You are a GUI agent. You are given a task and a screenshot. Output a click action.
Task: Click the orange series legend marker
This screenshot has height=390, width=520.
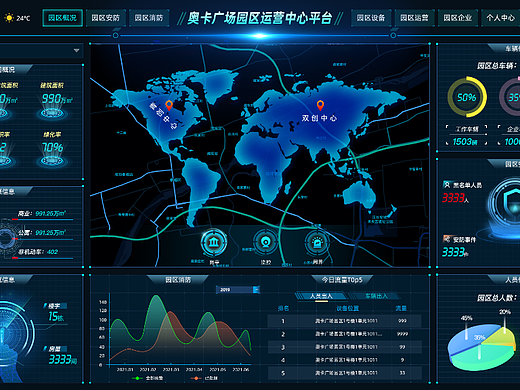(196, 378)
